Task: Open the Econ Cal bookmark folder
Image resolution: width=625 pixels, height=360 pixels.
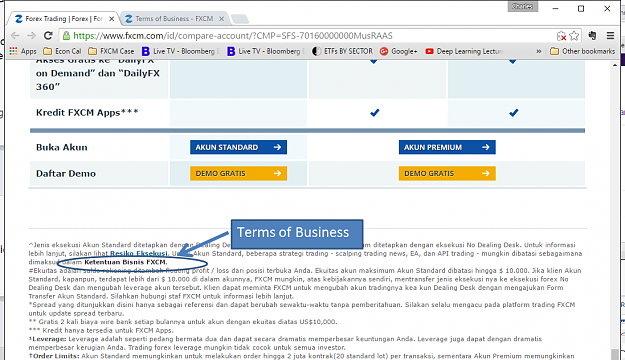Action: pos(62,51)
